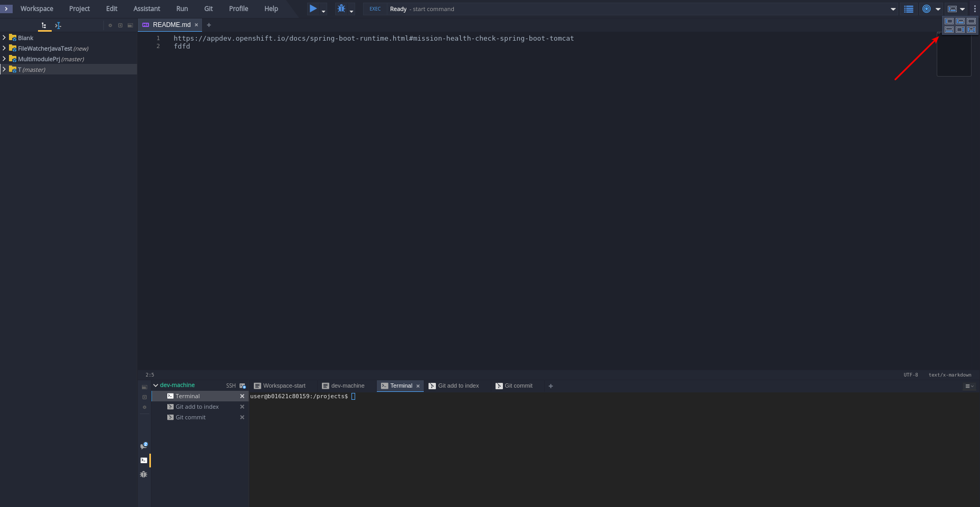The width and height of the screenshot is (980, 507).
Task: Collapse the dev-machine process group
Action: click(156, 385)
